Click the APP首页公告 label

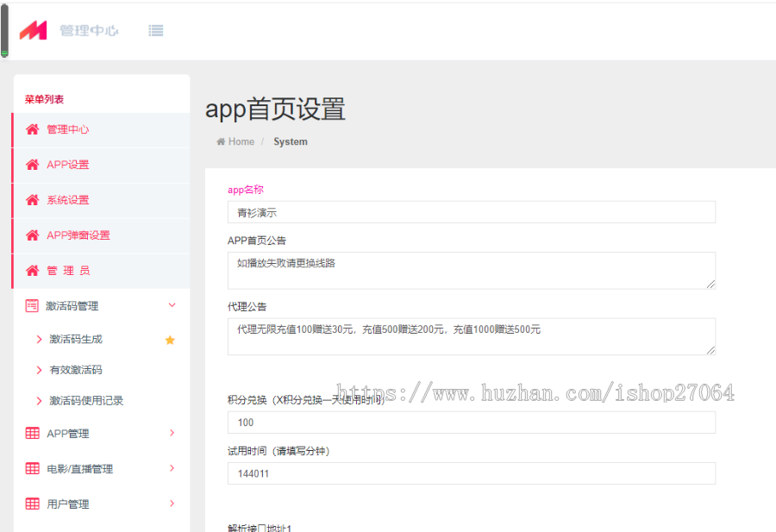pyautogui.click(x=257, y=241)
